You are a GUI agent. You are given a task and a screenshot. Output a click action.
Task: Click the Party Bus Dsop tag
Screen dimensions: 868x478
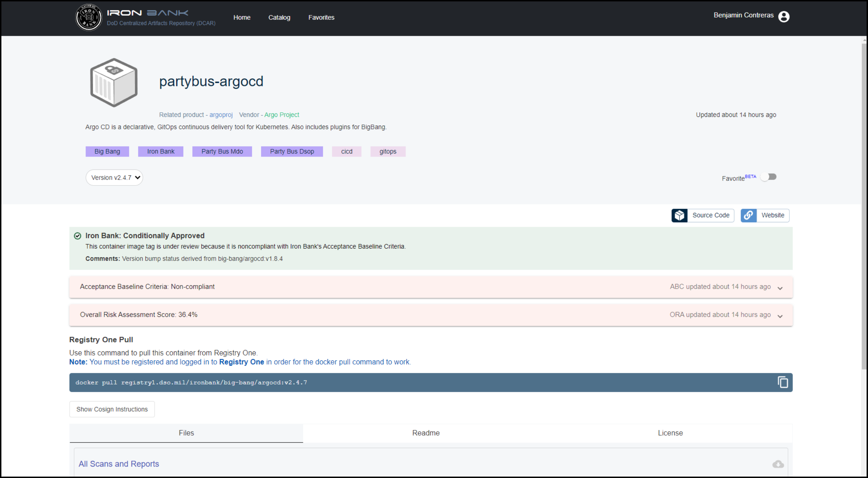292,151
